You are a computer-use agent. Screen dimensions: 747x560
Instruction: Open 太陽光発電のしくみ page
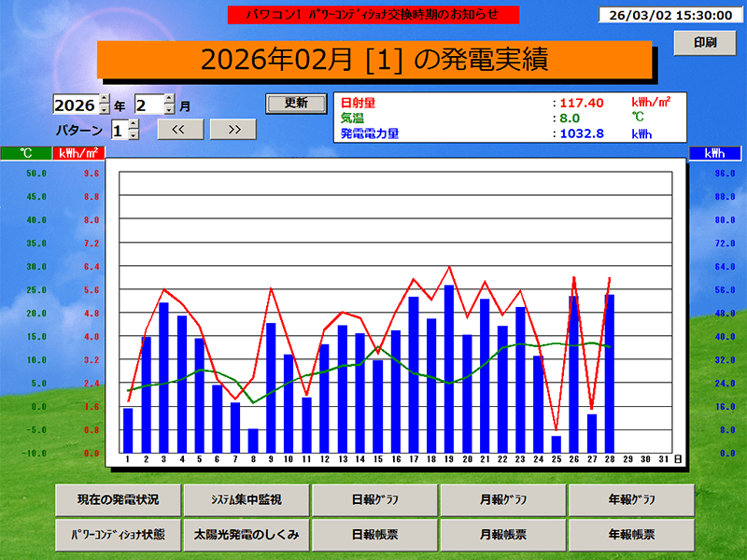(x=249, y=534)
